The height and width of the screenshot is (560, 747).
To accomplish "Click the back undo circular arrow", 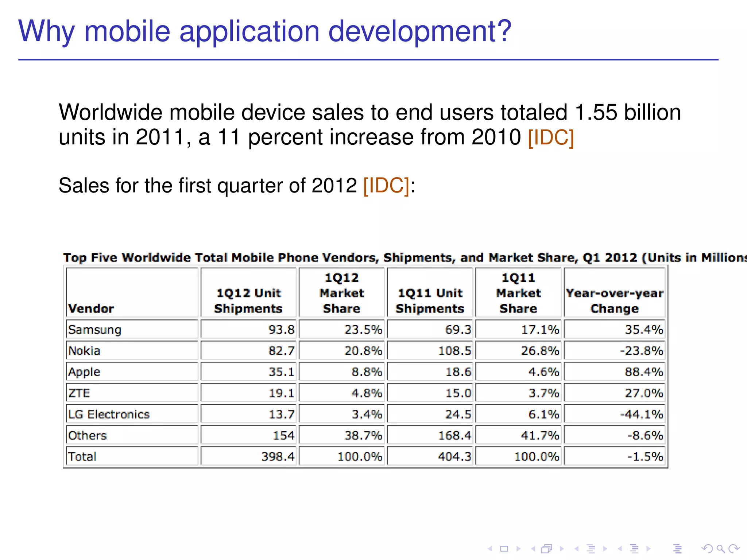I will click(x=707, y=549).
